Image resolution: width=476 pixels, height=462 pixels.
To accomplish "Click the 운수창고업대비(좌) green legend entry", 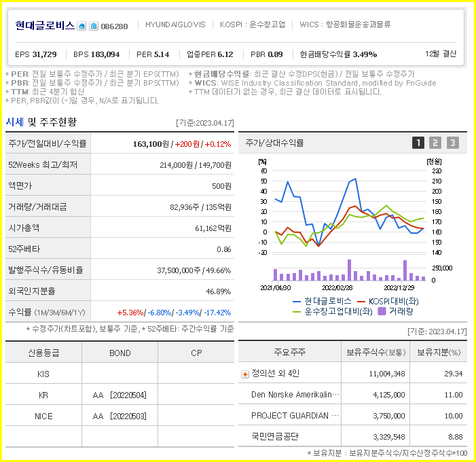I will coord(333,312).
